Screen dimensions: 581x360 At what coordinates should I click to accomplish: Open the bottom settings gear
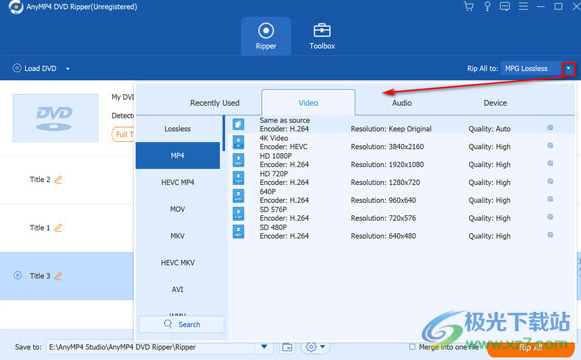pyautogui.click(x=311, y=347)
